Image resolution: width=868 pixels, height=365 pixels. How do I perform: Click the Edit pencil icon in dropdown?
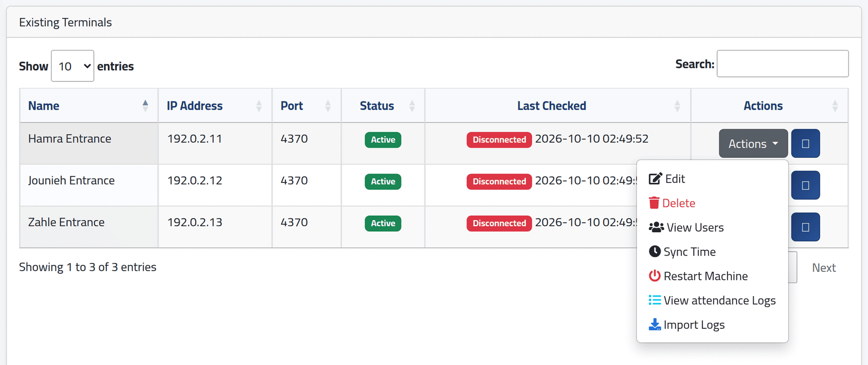coord(655,178)
